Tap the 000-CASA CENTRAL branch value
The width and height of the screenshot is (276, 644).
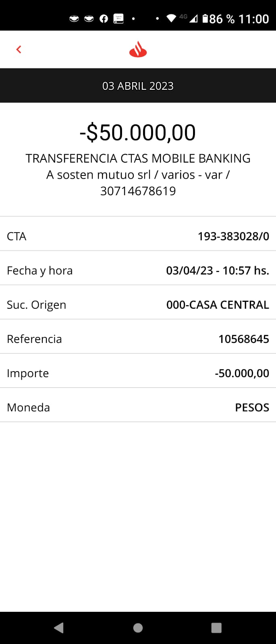pyautogui.click(x=218, y=305)
